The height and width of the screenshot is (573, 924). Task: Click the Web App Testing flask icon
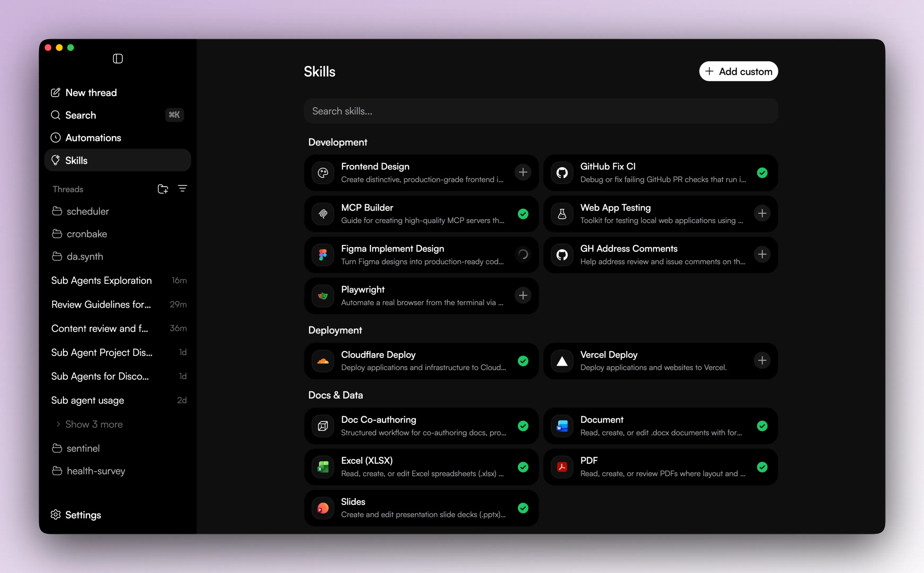coord(562,214)
